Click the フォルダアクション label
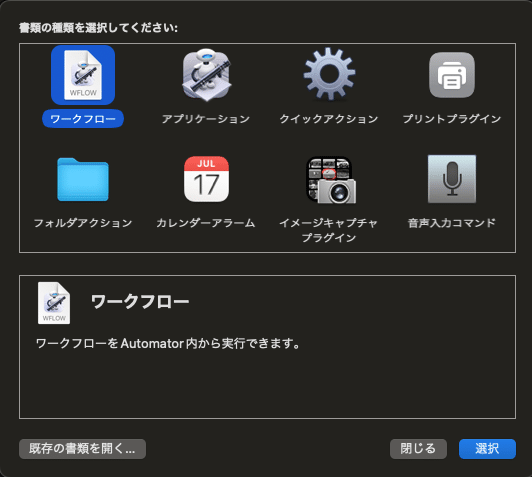Image resolution: width=532 pixels, height=477 pixels. [x=83, y=223]
